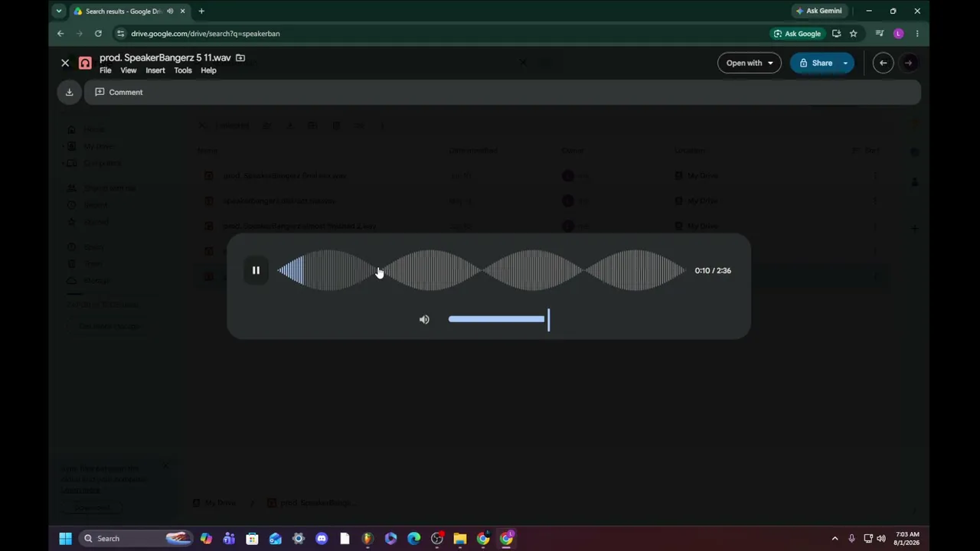Open the Windows Start menu
The height and width of the screenshot is (551, 980).
click(65, 539)
